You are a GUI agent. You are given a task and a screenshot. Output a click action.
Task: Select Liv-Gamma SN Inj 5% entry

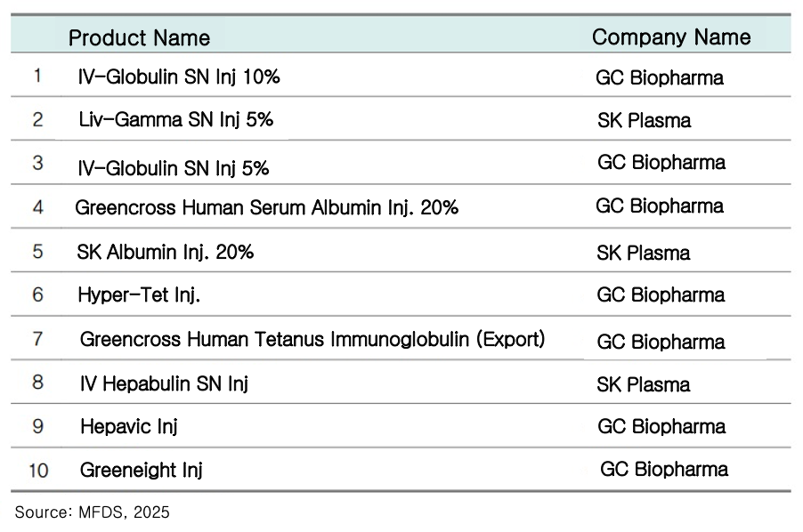point(175,119)
